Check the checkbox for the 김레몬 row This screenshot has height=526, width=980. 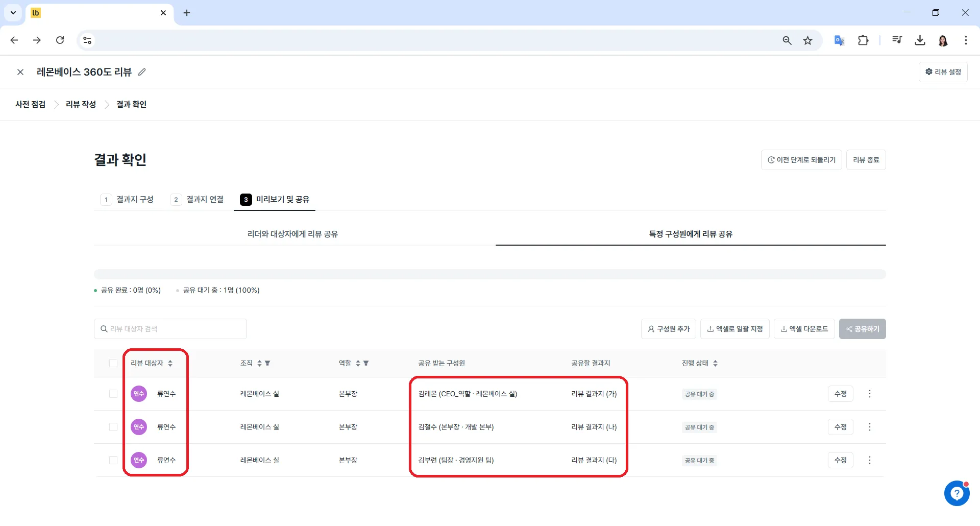coord(113,394)
